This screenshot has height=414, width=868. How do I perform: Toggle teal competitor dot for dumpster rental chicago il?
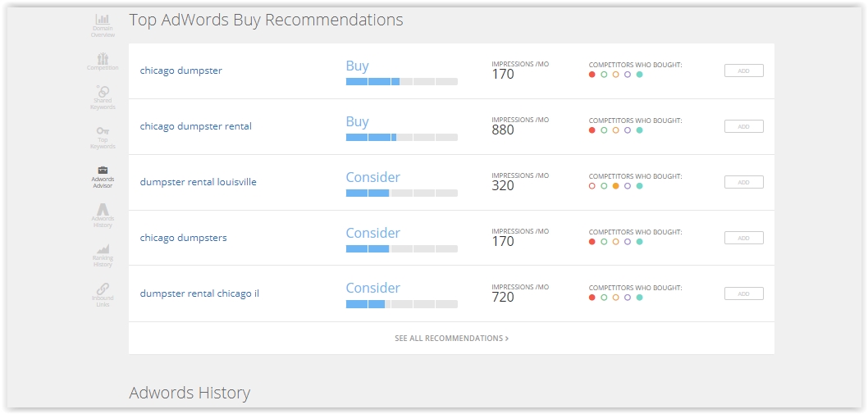pyautogui.click(x=639, y=298)
